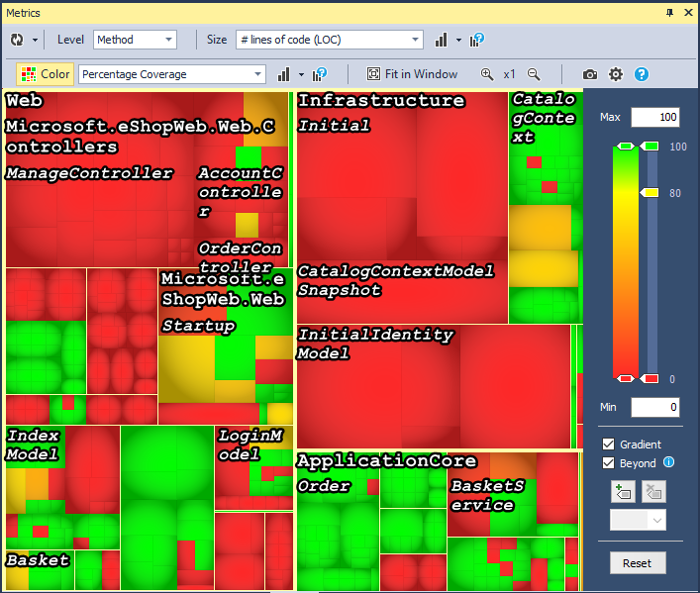Open treemap settings gear icon

point(616,74)
